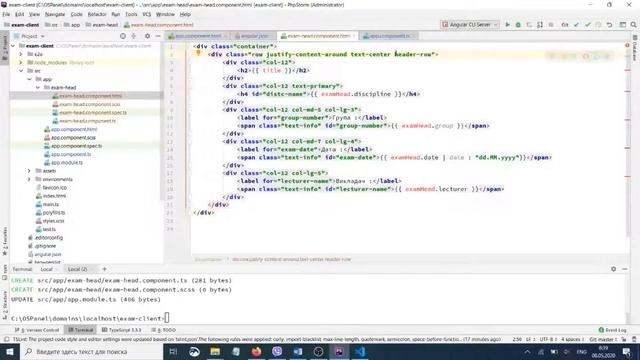Add a new terminal session with plus

tap(104, 269)
